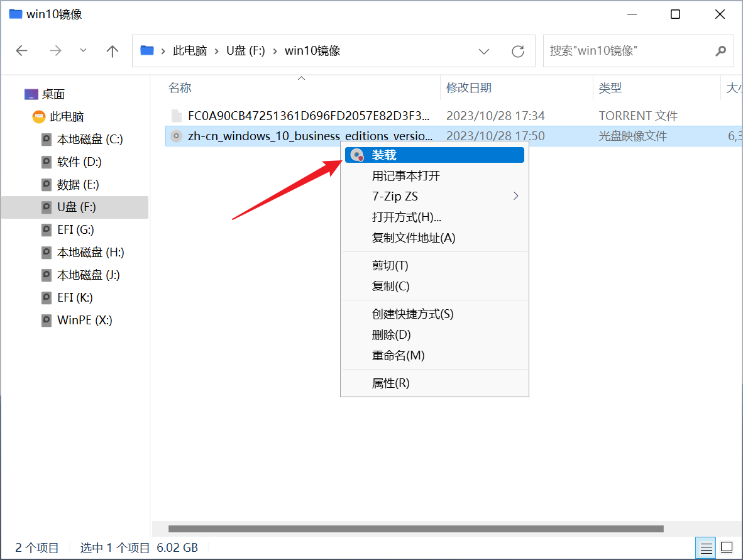Image resolution: width=743 pixels, height=560 pixels.
Task: Select 此电脑 in the navigation pane
Action: (67, 116)
